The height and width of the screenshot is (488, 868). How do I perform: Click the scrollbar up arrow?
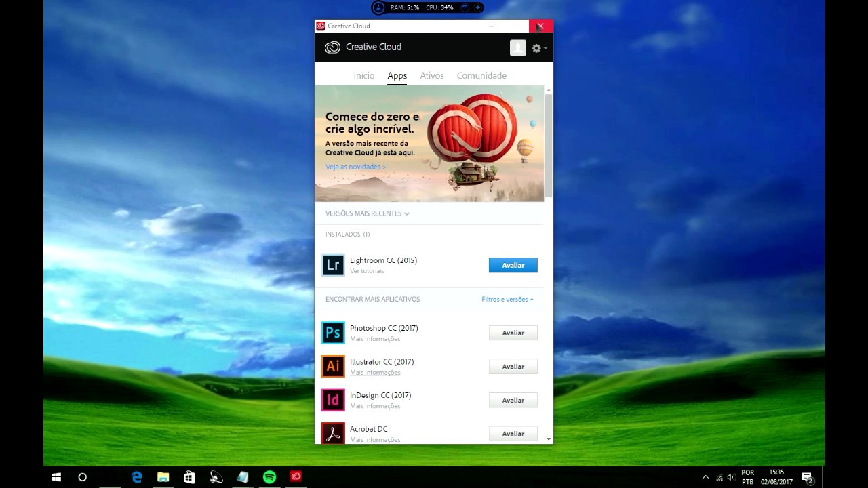[x=549, y=90]
